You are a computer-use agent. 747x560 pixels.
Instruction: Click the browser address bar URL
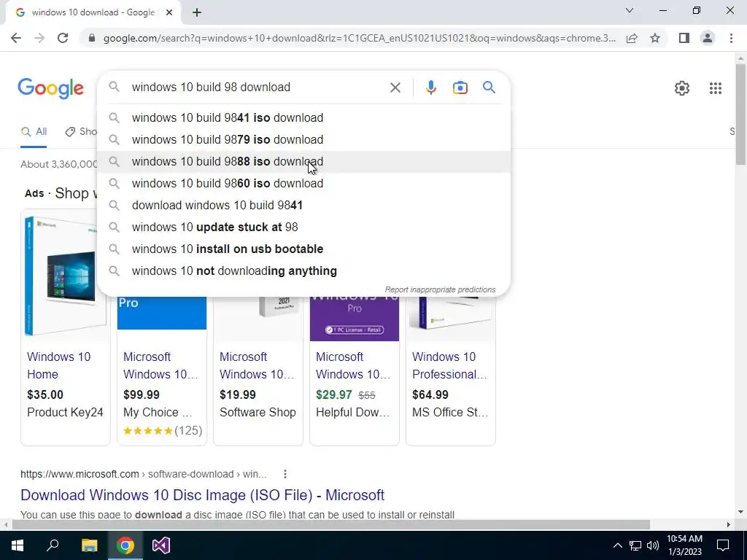click(359, 38)
